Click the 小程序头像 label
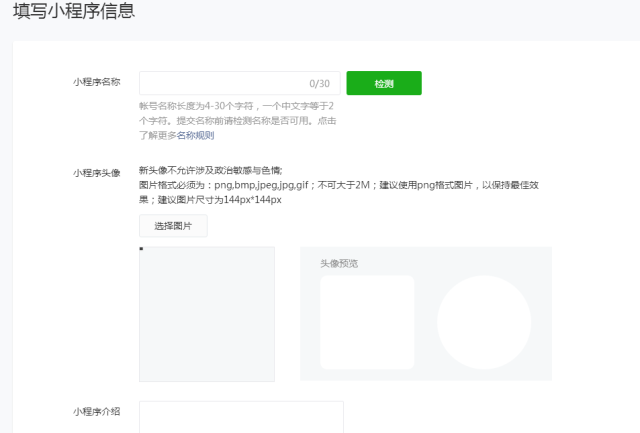The image size is (640, 433). (x=97, y=173)
